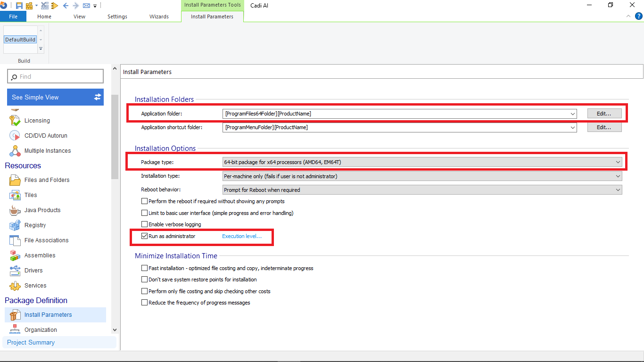
Task: Open the Drivers page icon
Action: (x=15, y=271)
